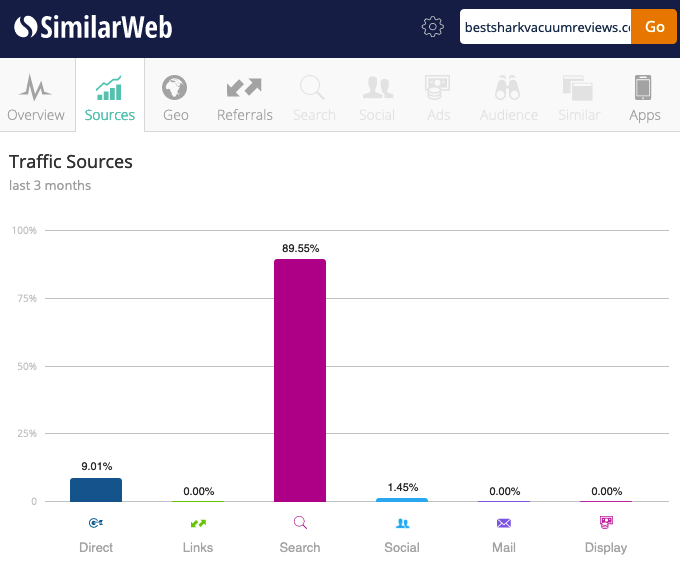Image resolution: width=680 pixels, height=569 pixels.
Task: Open the Social tab in navigation
Action: coord(377,97)
